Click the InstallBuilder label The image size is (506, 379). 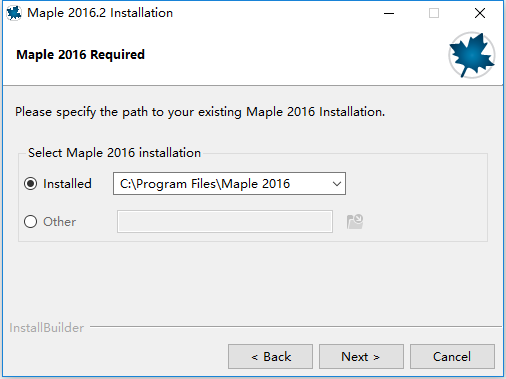click(x=46, y=328)
